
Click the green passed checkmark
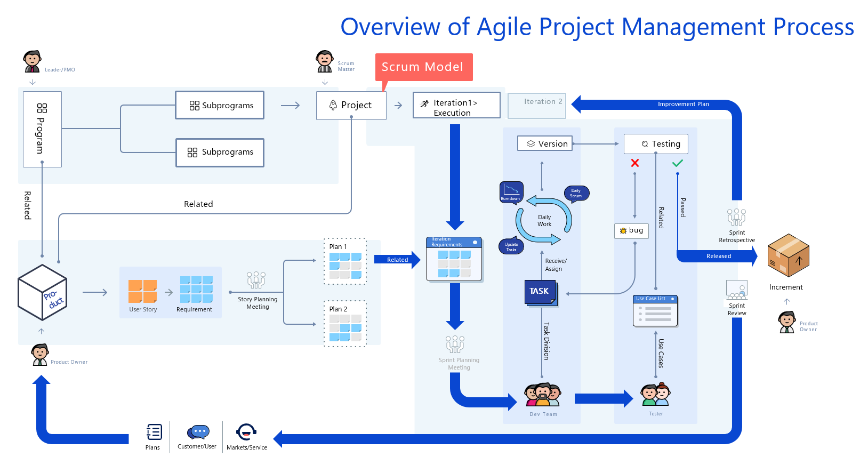(x=677, y=163)
